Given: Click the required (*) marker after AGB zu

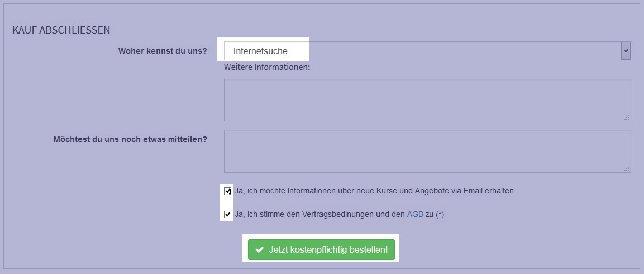Looking at the screenshot, I should click(440, 214).
